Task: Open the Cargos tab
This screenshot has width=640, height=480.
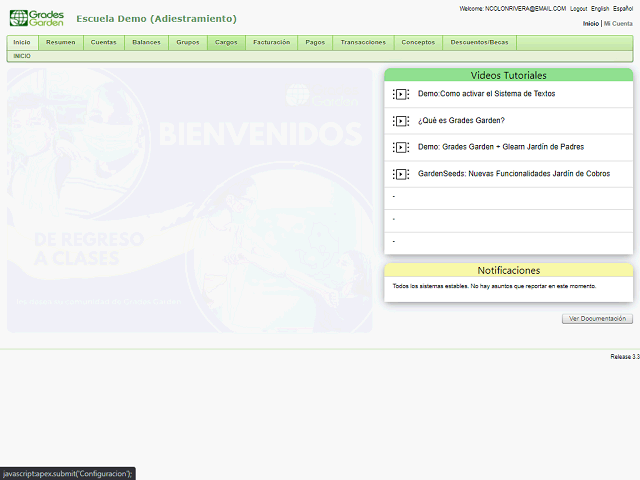Action: 226,42
